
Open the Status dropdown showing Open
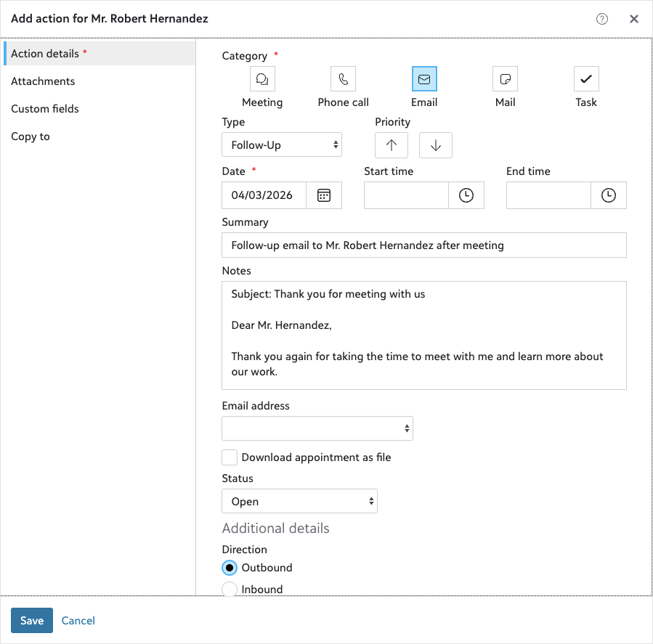click(x=299, y=502)
